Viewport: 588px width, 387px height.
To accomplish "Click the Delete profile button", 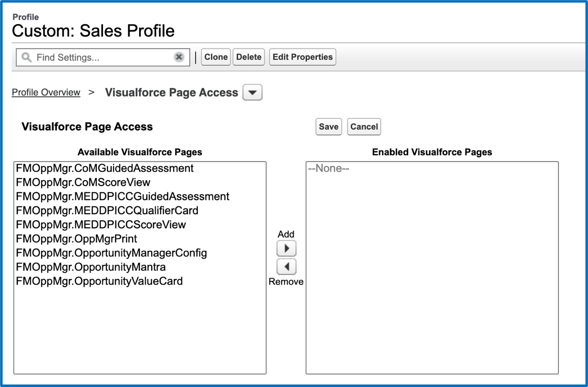I will tap(249, 57).
